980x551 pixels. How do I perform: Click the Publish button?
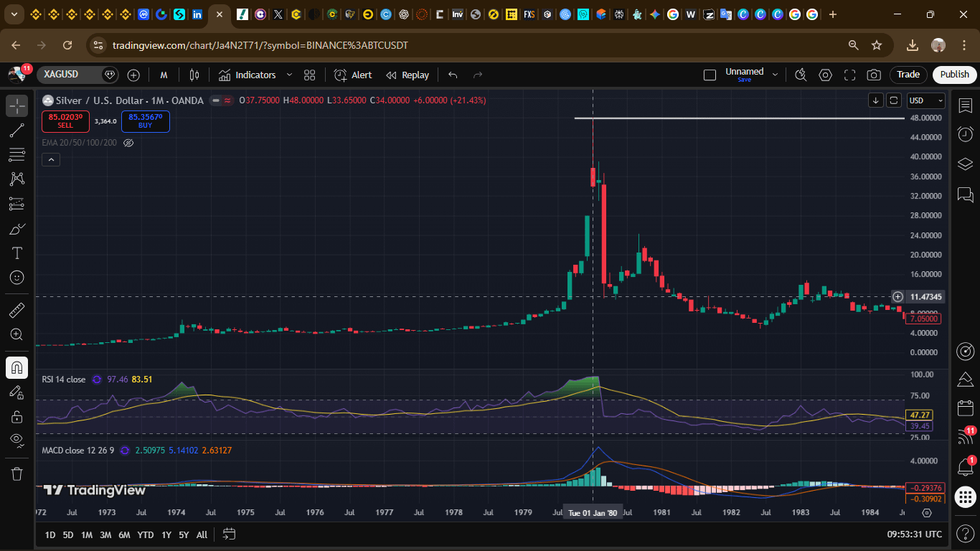(954, 75)
